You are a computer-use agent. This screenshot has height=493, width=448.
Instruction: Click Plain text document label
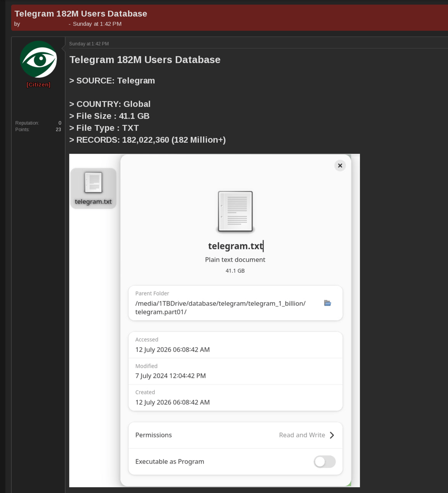pos(235,260)
